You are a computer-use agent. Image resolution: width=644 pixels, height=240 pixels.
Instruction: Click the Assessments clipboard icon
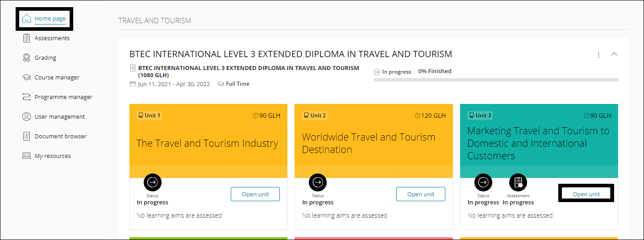pyautogui.click(x=27, y=38)
